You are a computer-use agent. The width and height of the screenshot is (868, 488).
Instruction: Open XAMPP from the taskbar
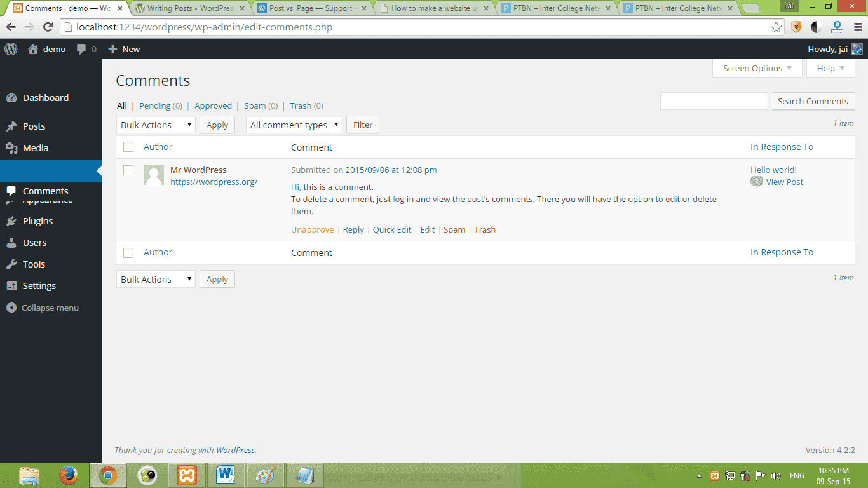[x=187, y=475]
